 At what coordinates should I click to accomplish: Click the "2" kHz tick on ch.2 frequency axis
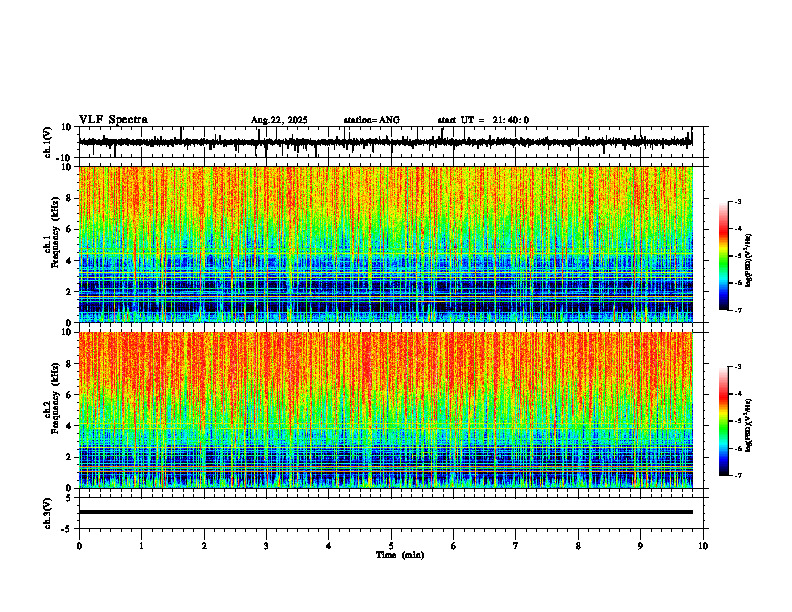[x=70, y=457]
